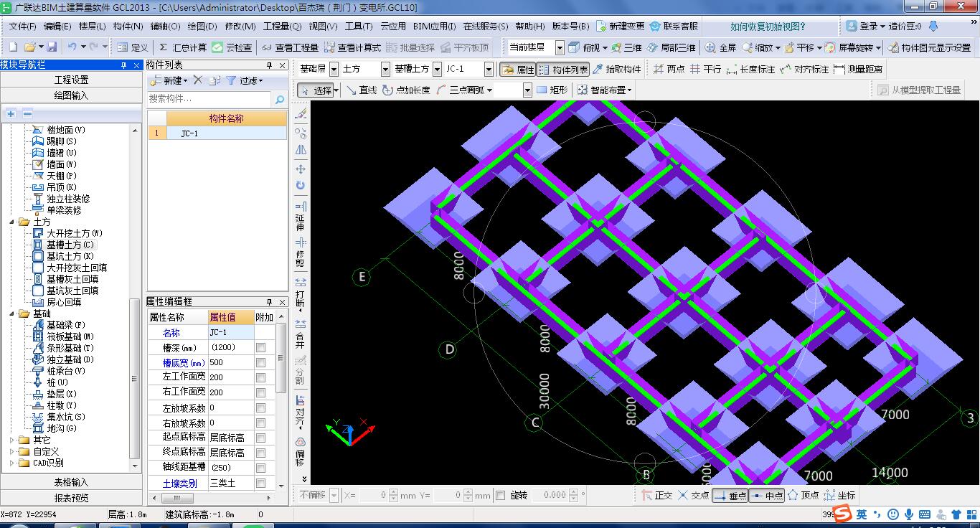Viewport: 980px width, 528px height.
Task: Toggle 垂点 perpendicular snap
Action: (730, 495)
